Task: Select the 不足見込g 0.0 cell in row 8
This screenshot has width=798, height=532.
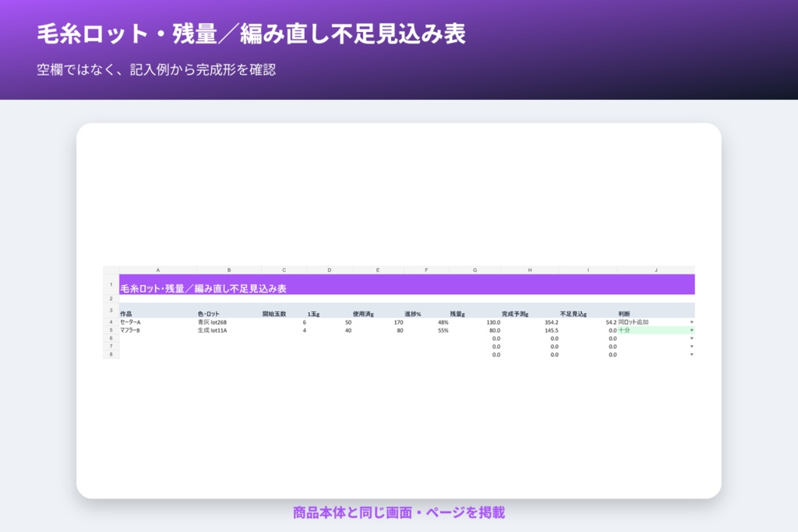Action: coord(588,354)
